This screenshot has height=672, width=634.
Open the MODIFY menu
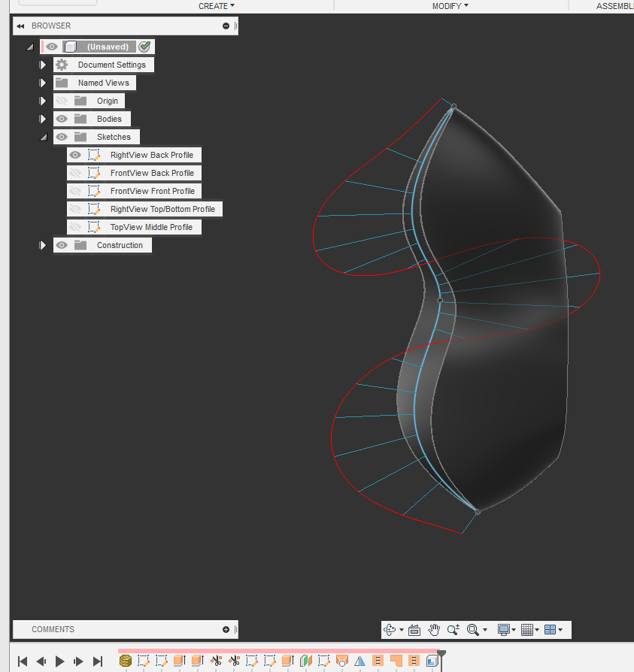point(450,6)
